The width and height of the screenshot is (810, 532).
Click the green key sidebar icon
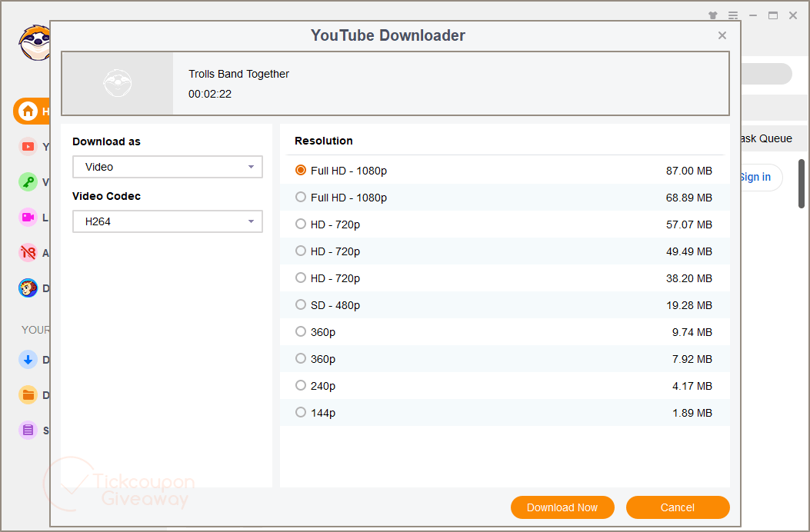click(x=28, y=181)
